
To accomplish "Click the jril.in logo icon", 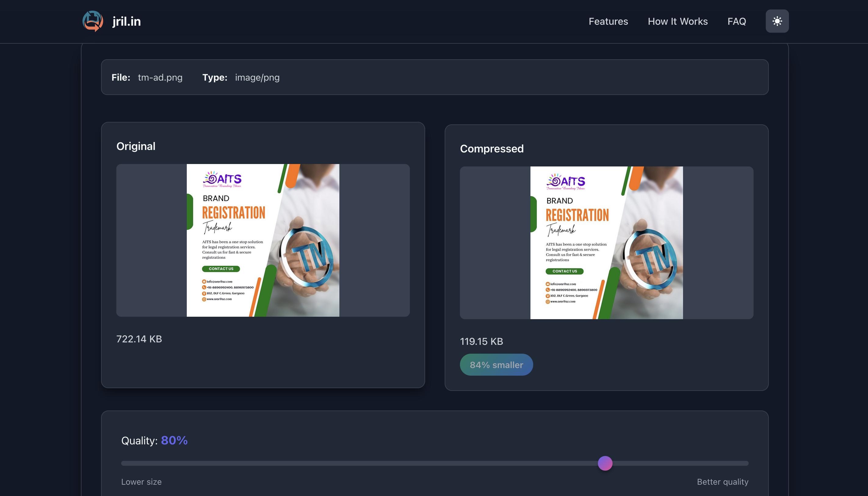I will [x=92, y=21].
